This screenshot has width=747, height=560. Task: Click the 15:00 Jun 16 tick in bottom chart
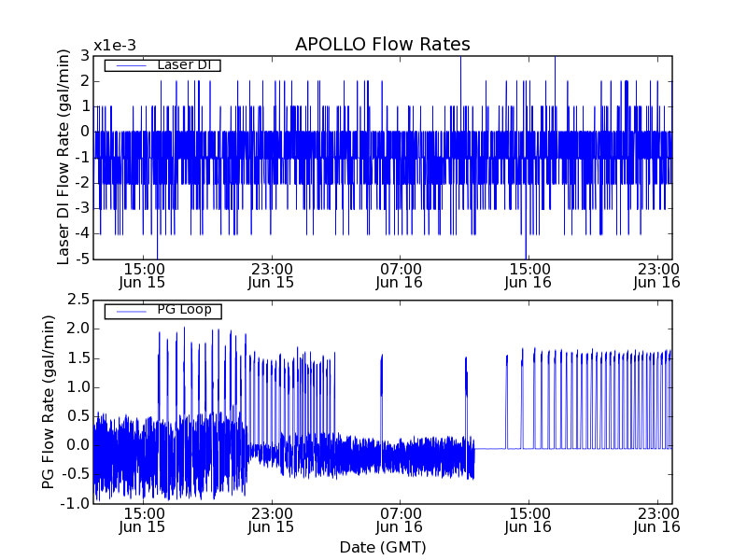tap(529, 520)
